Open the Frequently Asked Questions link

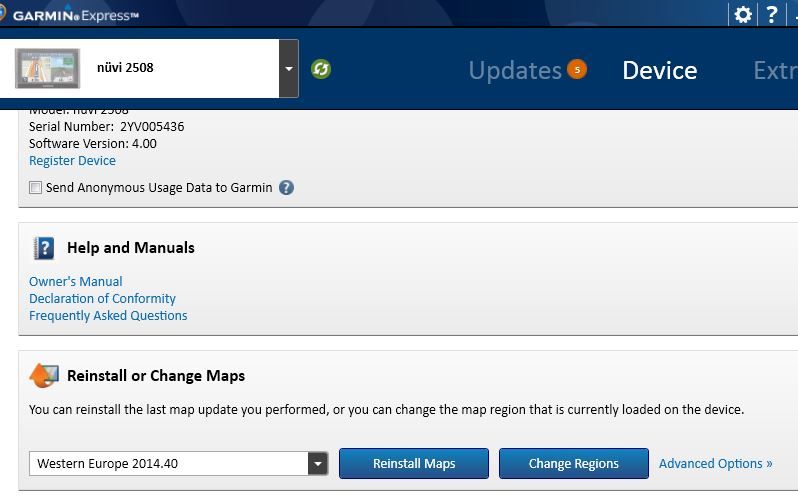108,316
